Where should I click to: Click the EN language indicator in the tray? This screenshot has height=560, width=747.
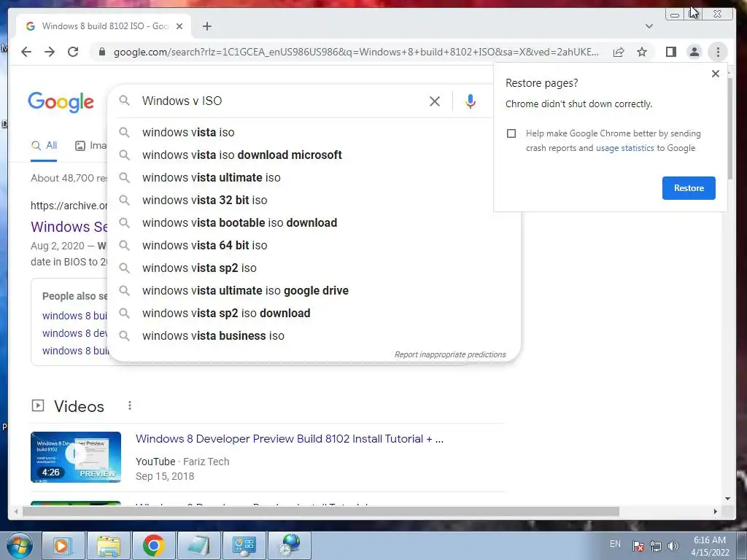click(x=615, y=544)
